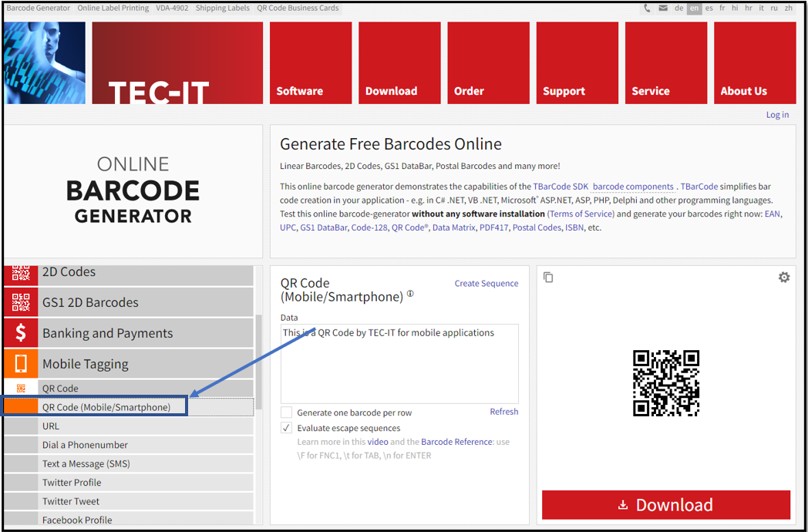Go to Barcode Generator top link
Image resolution: width=808 pixels, height=532 pixels.
click(x=38, y=8)
